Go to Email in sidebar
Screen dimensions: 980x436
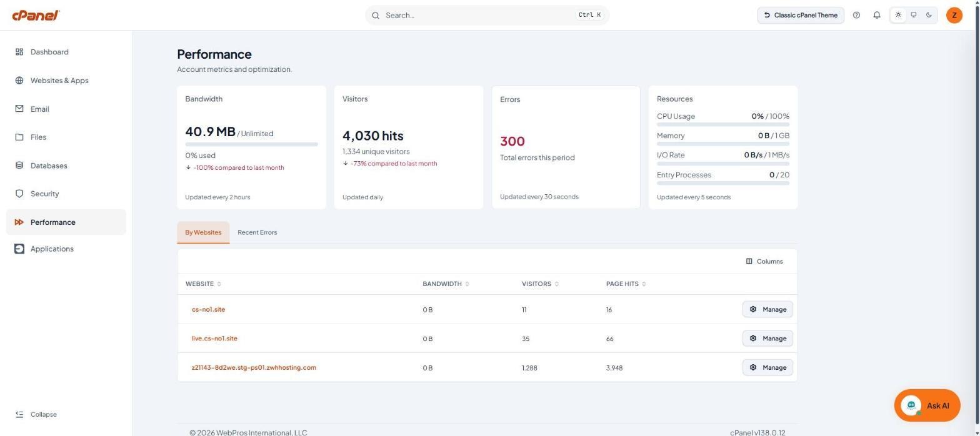pos(66,109)
